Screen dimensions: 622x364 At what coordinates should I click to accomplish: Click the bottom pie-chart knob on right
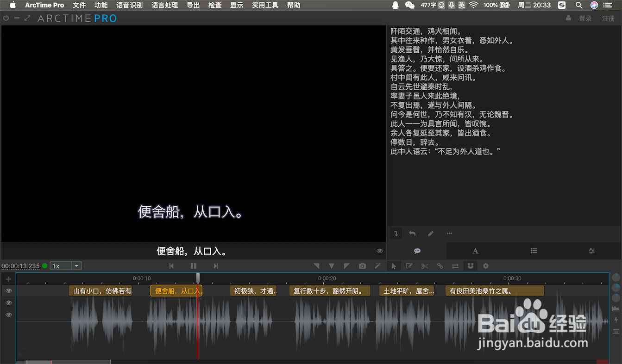click(x=616, y=298)
